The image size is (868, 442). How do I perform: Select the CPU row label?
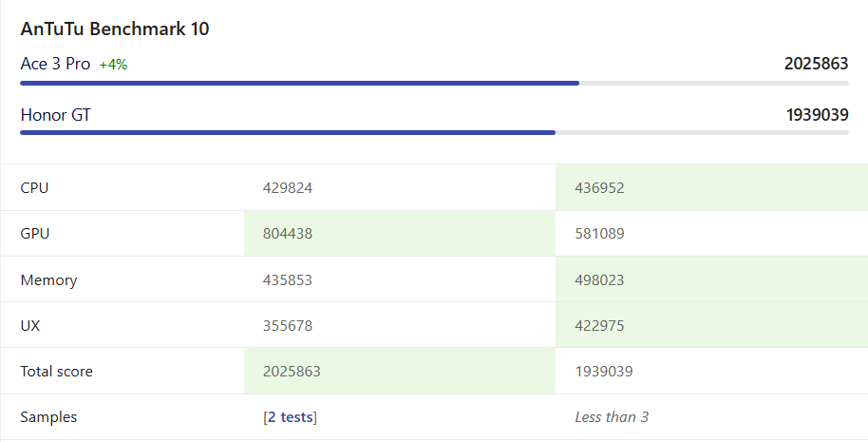click(x=34, y=188)
